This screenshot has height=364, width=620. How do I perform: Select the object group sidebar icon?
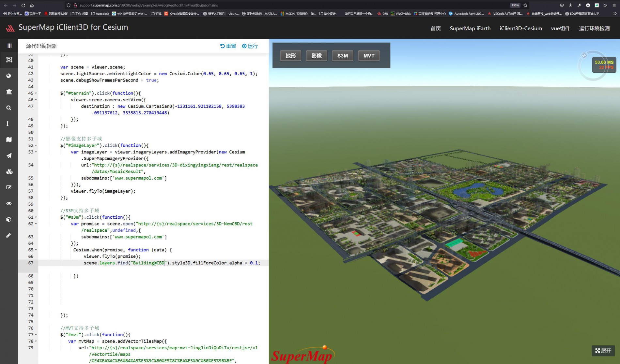[9, 60]
